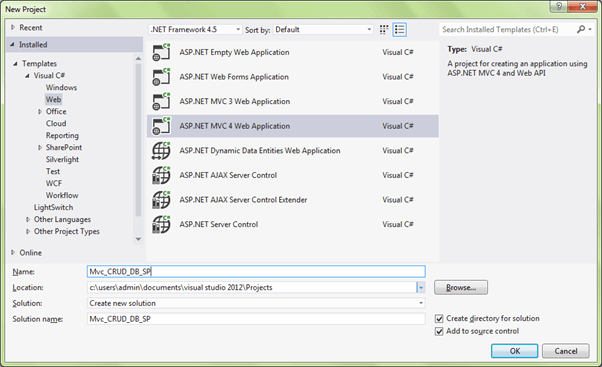Screen dimensions: 602x367
Task: Expand the Other Project Types node arrow
Action: click(28, 231)
